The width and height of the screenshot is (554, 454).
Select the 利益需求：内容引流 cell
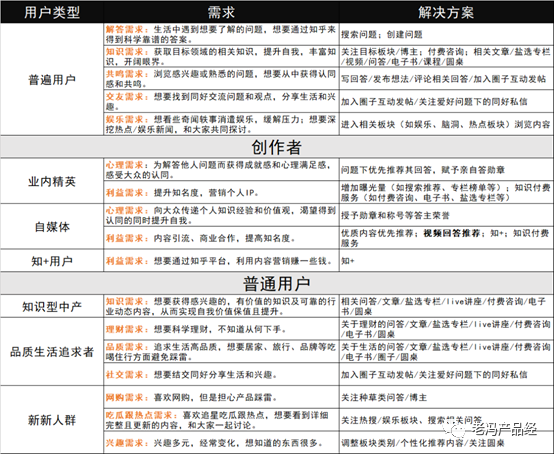pos(221,238)
